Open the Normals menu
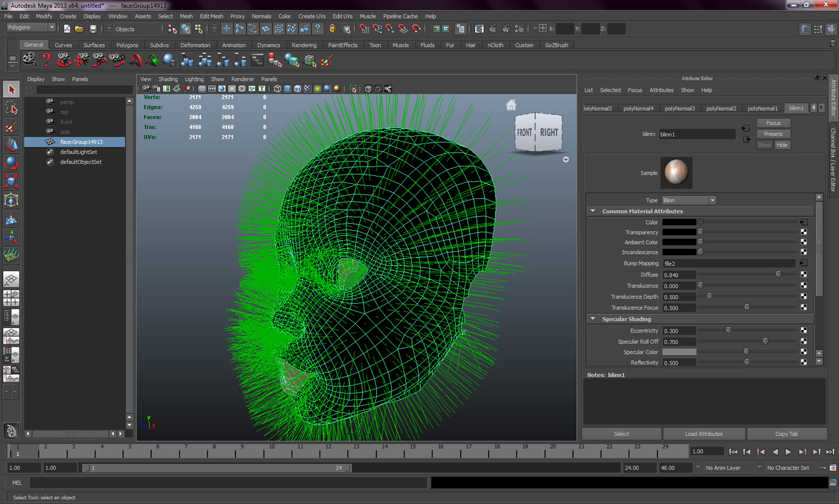839x504 pixels. (261, 16)
